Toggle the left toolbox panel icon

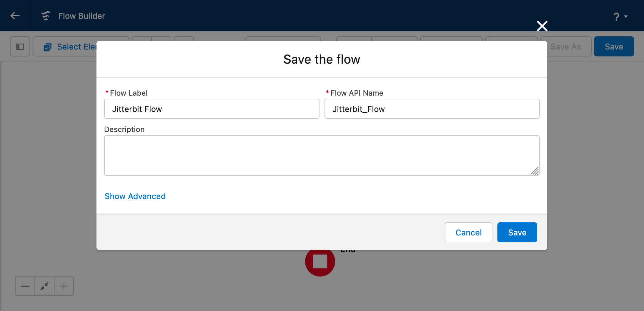(x=20, y=47)
